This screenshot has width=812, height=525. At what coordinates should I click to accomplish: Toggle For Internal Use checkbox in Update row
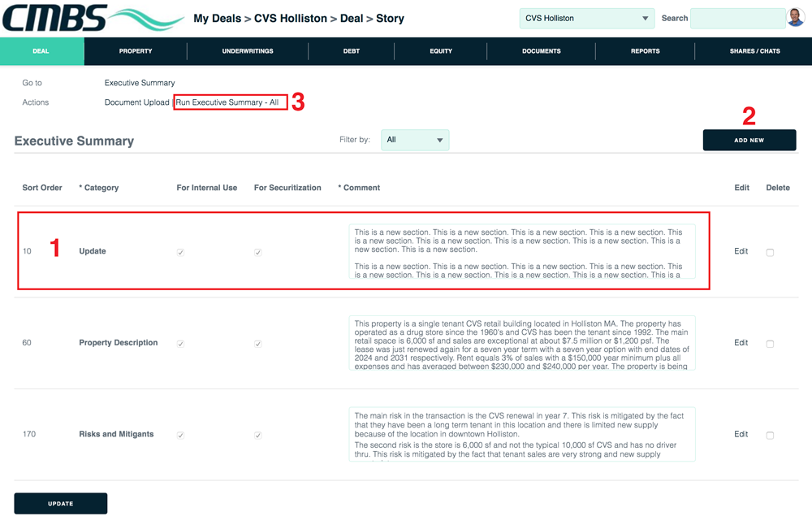(180, 253)
